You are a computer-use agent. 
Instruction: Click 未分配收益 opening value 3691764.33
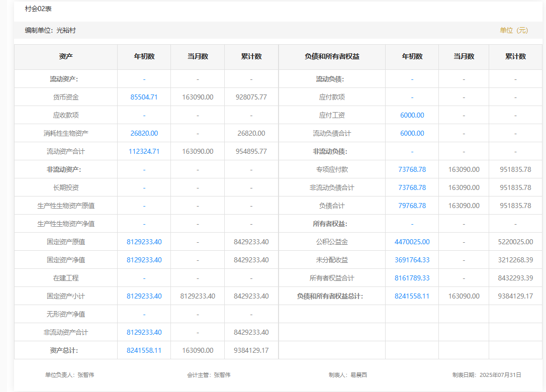[412, 260]
